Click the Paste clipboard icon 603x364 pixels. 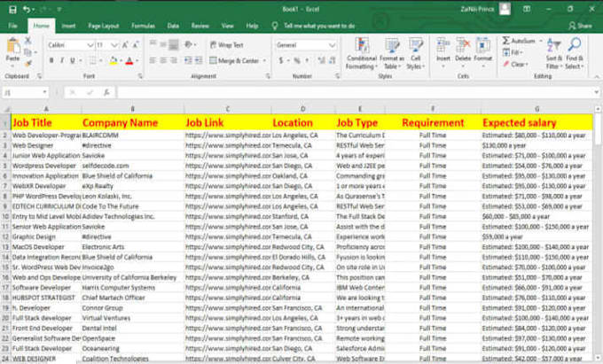pos(13,46)
